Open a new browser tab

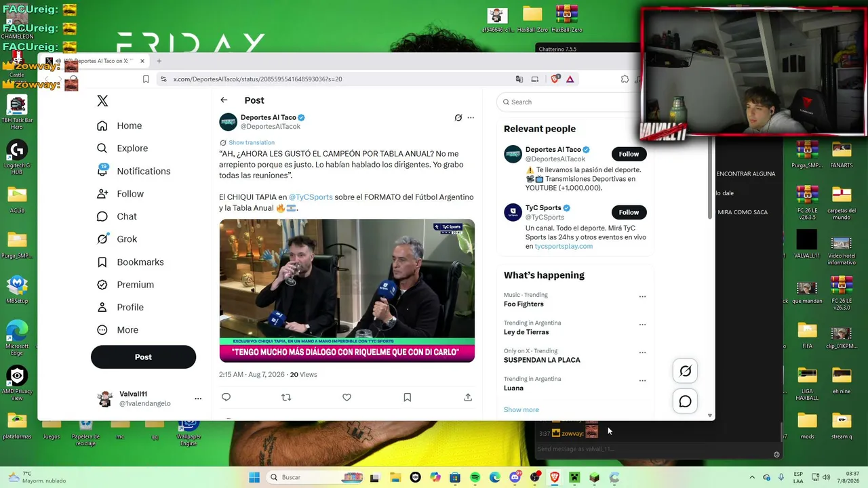tap(159, 61)
